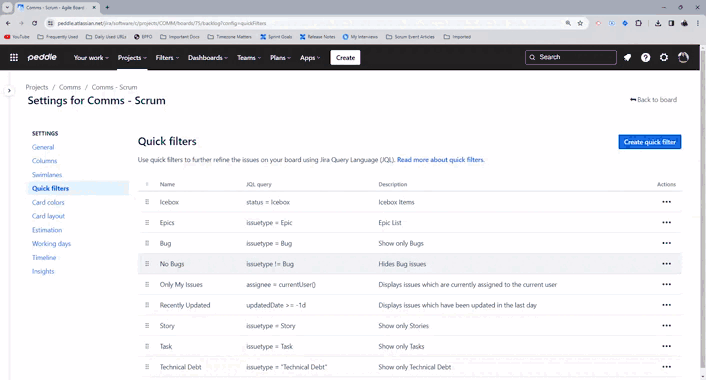The width and height of the screenshot is (706, 380).
Task: Open actions menu for Technical Debt filter
Action: pos(666,367)
